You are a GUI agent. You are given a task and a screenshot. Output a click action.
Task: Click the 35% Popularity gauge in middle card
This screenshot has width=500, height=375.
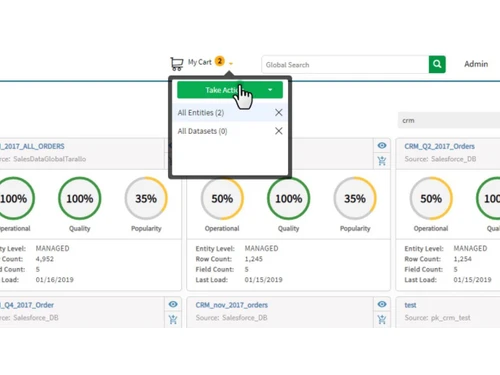coord(355,198)
